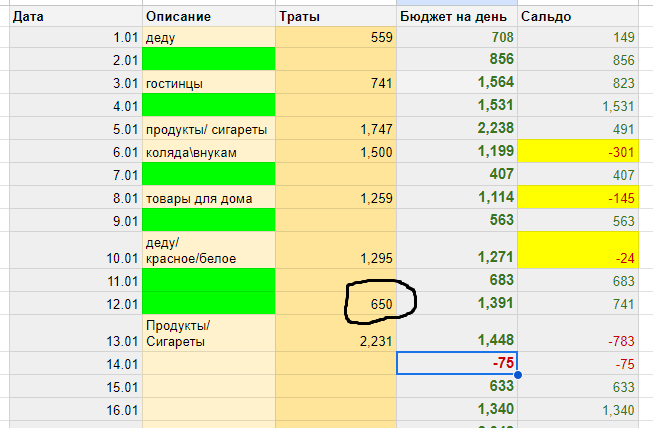Click the selected budget cell showing -75
Viewport: 653px width, 428px height.
click(x=457, y=363)
